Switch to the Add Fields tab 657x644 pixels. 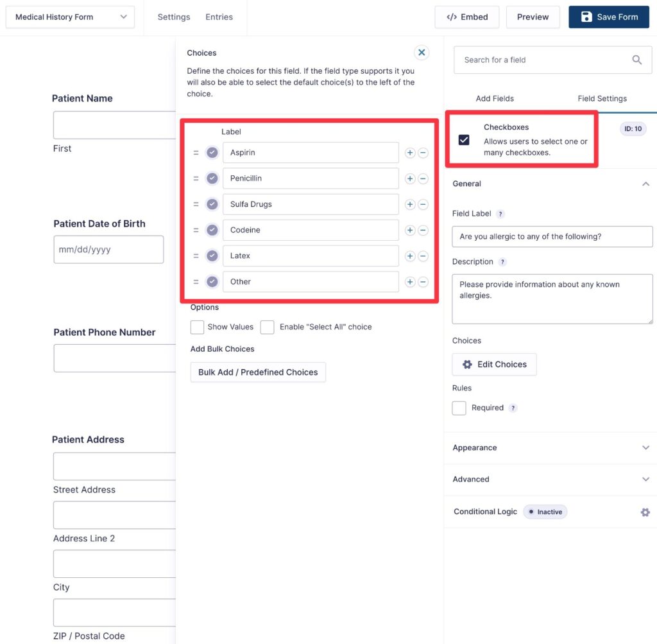click(x=495, y=98)
